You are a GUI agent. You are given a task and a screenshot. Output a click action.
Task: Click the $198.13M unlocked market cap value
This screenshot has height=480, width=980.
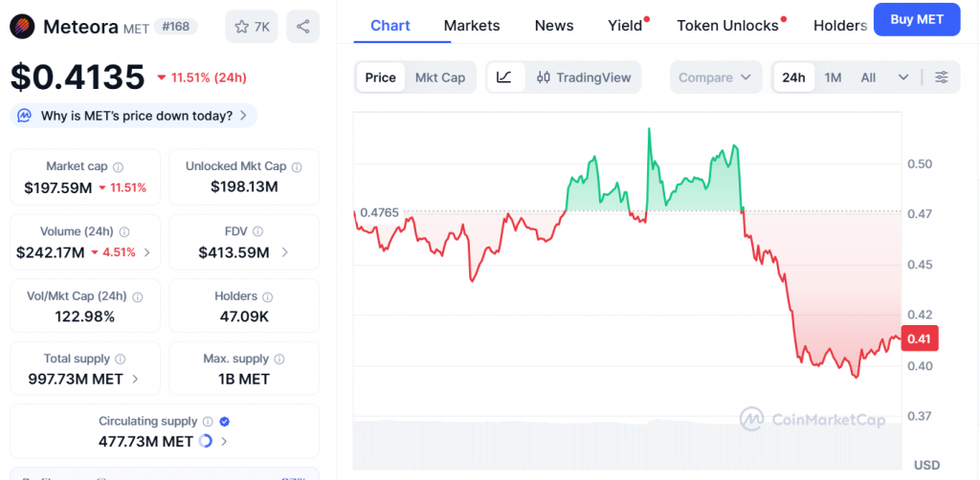coord(244,186)
